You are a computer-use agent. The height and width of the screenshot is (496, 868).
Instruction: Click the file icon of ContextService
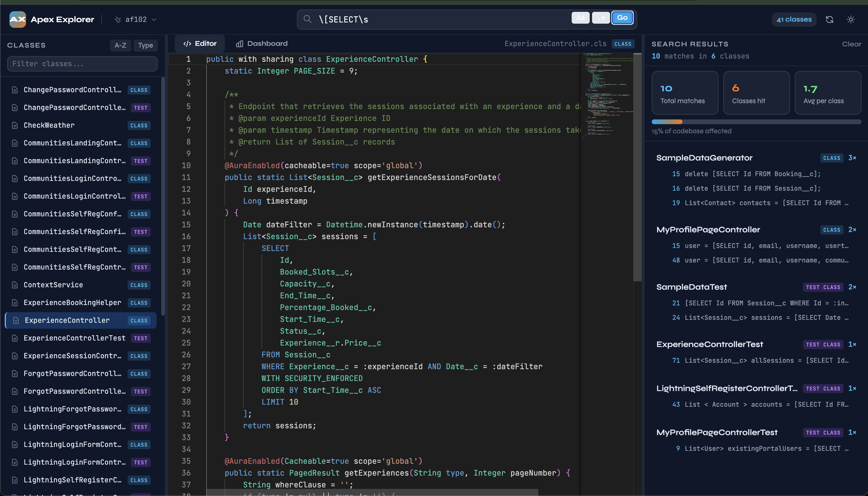click(x=15, y=285)
